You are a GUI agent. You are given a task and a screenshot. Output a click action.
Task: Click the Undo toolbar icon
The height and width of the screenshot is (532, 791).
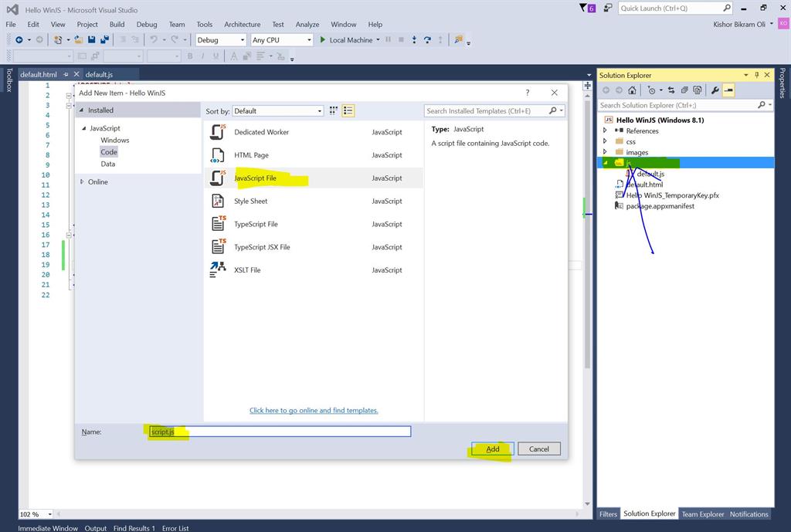tap(154, 40)
